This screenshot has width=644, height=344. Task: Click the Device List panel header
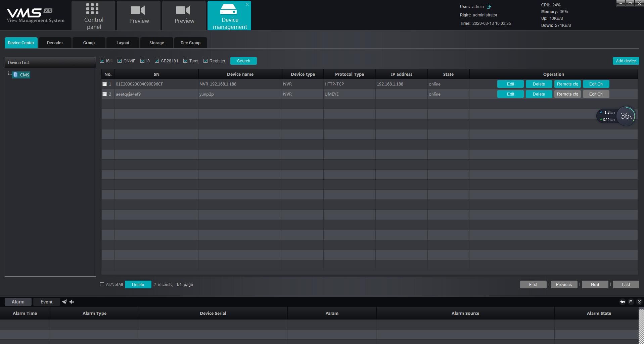pos(50,63)
